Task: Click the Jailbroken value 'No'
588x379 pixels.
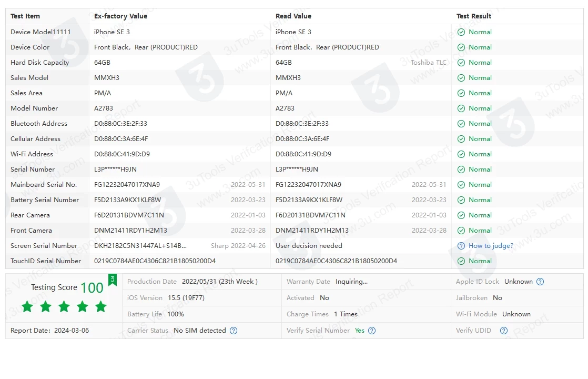Action: point(498,297)
